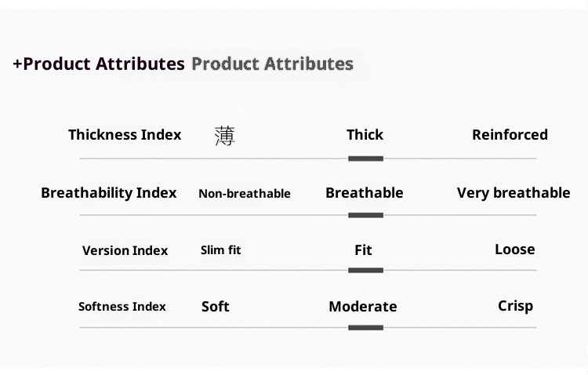The width and height of the screenshot is (588, 375).
Task: Choose the "Thick" thickness option
Action: [x=365, y=135]
